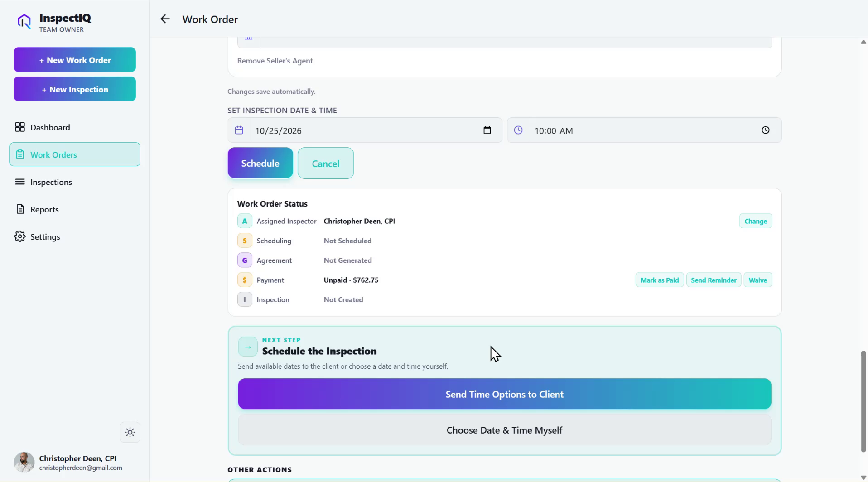The width and height of the screenshot is (868, 482).
Task: Waive the payment
Action: (x=758, y=280)
